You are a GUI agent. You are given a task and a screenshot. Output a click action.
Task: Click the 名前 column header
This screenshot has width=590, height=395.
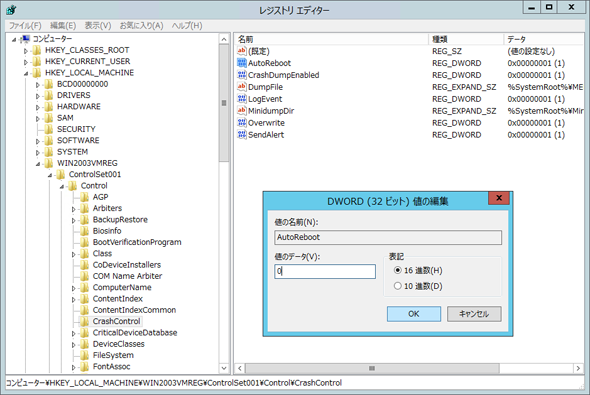(x=331, y=39)
